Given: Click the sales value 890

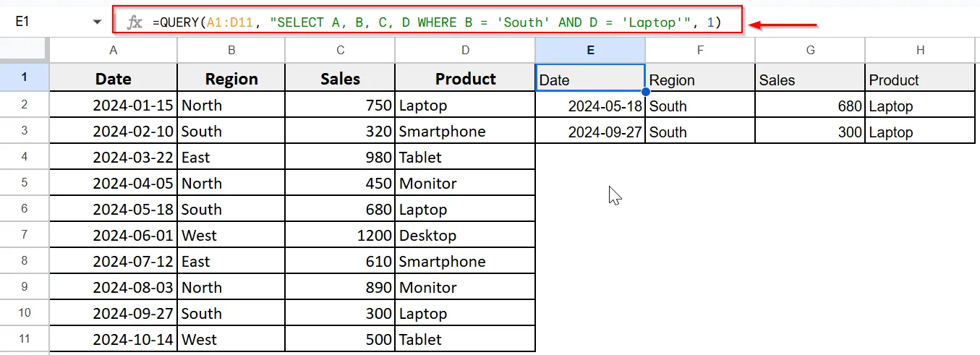Looking at the screenshot, I should click(x=340, y=287).
